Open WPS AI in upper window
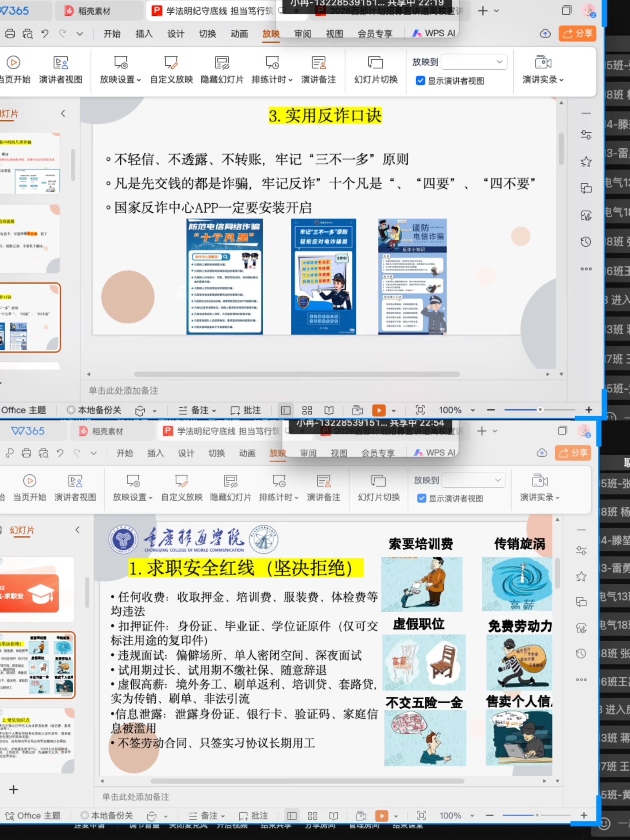 (434, 34)
